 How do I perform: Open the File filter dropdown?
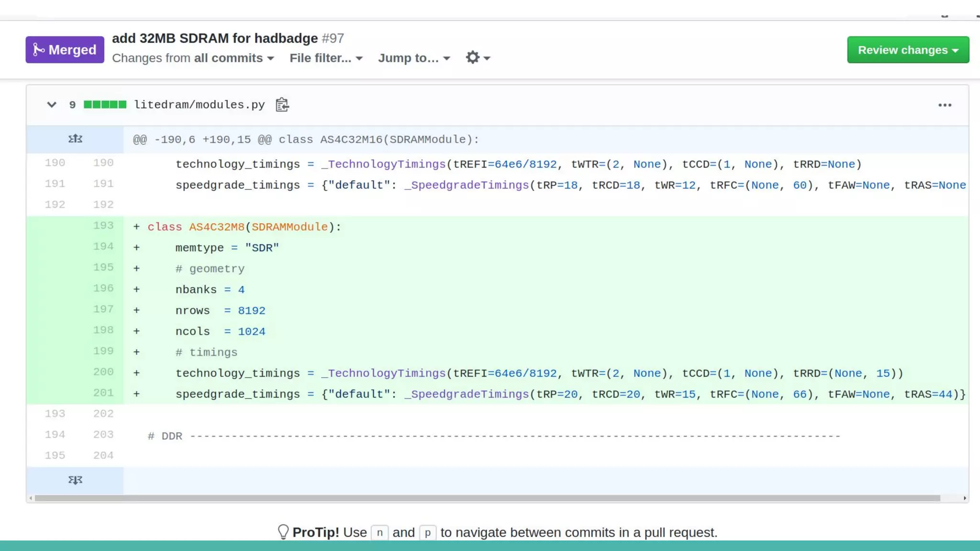click(x=326, y=58)
